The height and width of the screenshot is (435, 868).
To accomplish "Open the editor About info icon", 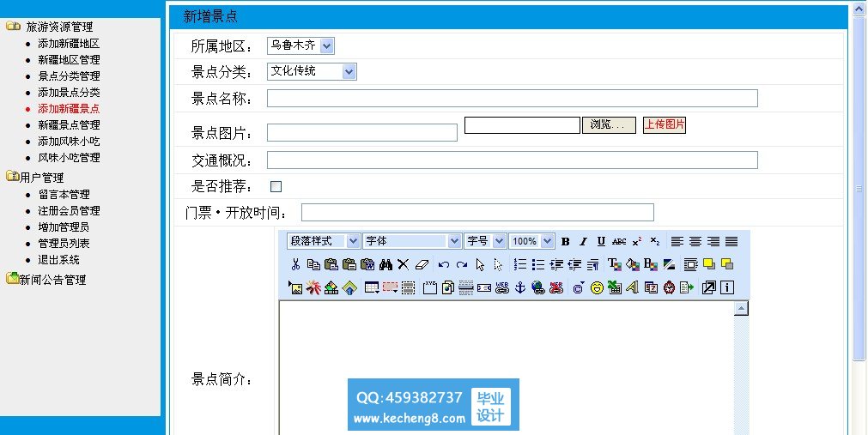I will tap(727, 287).
